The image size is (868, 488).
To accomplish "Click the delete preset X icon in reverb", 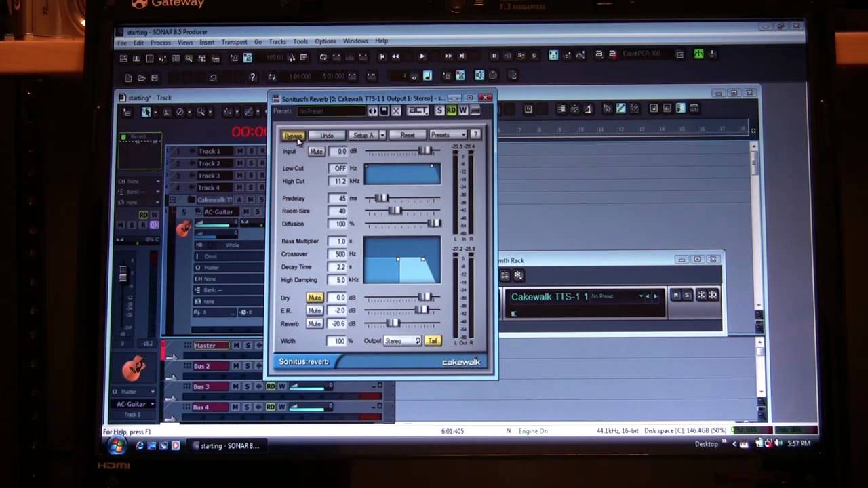I will tap(396, 110).
